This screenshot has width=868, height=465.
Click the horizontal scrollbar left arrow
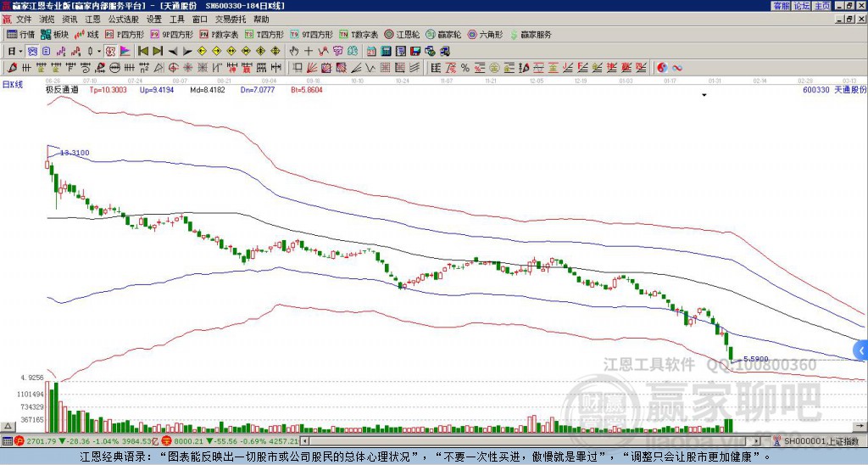304,441
